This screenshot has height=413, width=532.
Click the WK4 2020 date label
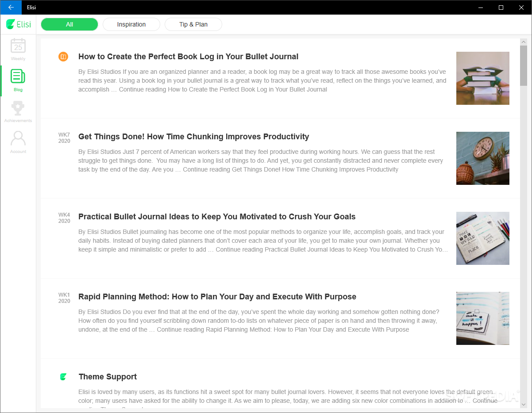tap(64, 218)
